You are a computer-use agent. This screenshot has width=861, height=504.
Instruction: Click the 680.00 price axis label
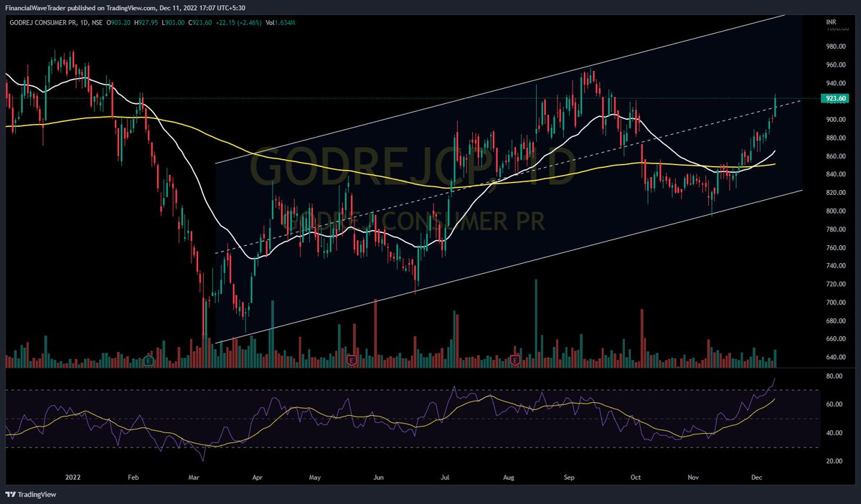click(834, 320)
